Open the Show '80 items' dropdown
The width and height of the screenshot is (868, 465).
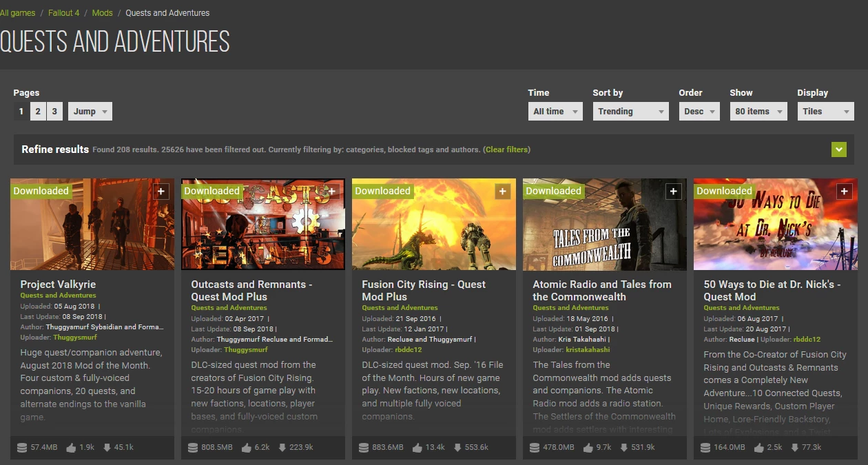758,112
